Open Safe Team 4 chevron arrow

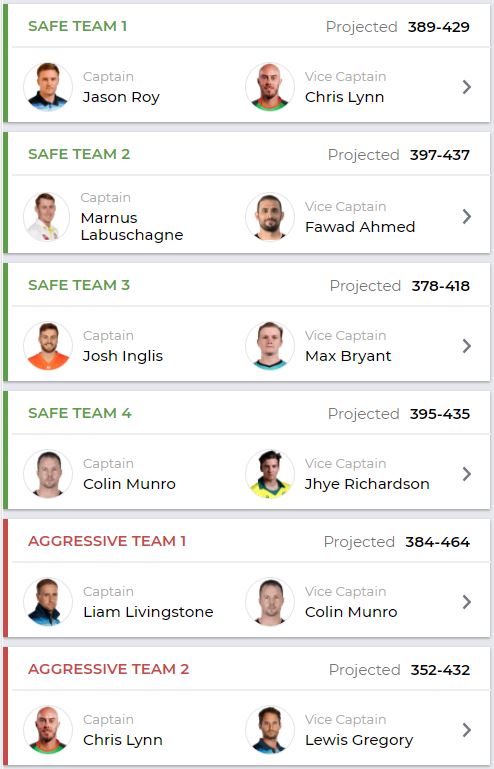coord(467,474)
